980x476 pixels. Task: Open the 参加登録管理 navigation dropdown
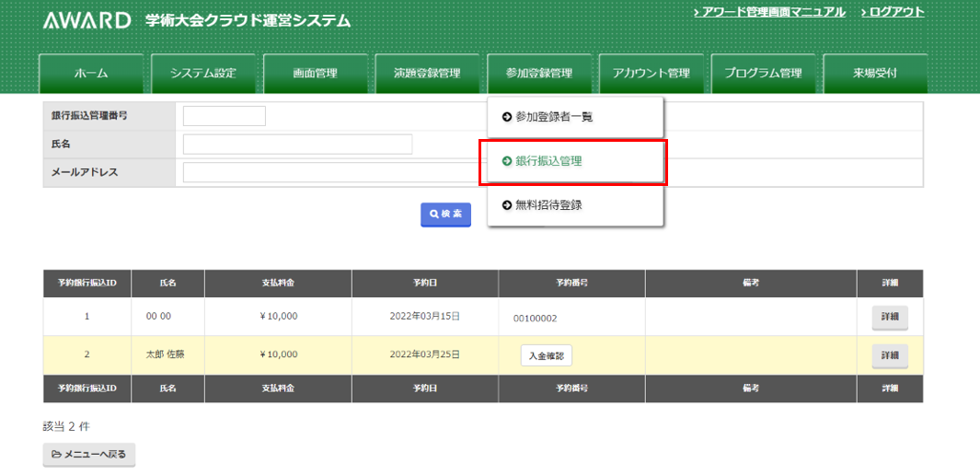pos(539,74)
